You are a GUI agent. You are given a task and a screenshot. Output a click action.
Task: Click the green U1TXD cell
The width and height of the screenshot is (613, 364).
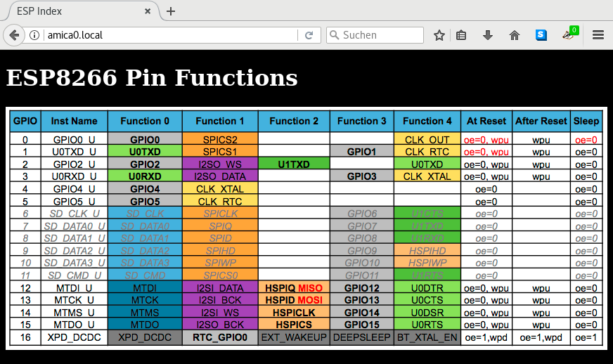click(293, 164)
